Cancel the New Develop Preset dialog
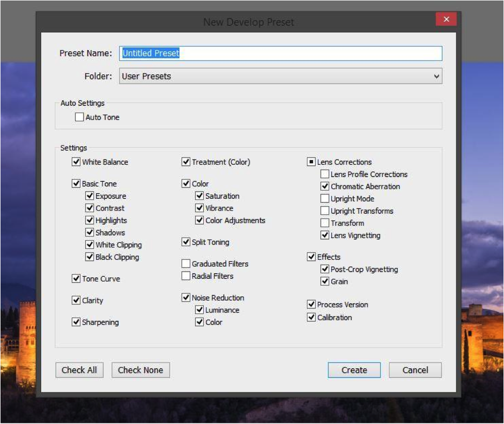Screen dimensions: 504x424 point(415,370)
